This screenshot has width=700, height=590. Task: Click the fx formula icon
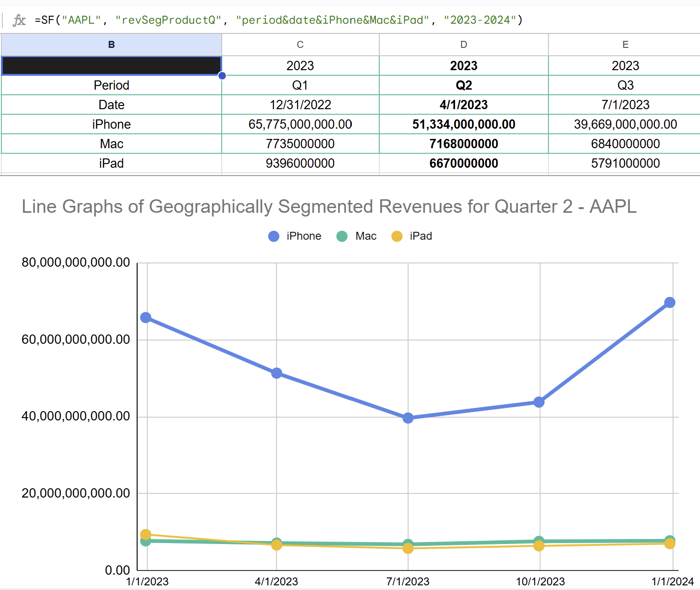pos(19,20)
